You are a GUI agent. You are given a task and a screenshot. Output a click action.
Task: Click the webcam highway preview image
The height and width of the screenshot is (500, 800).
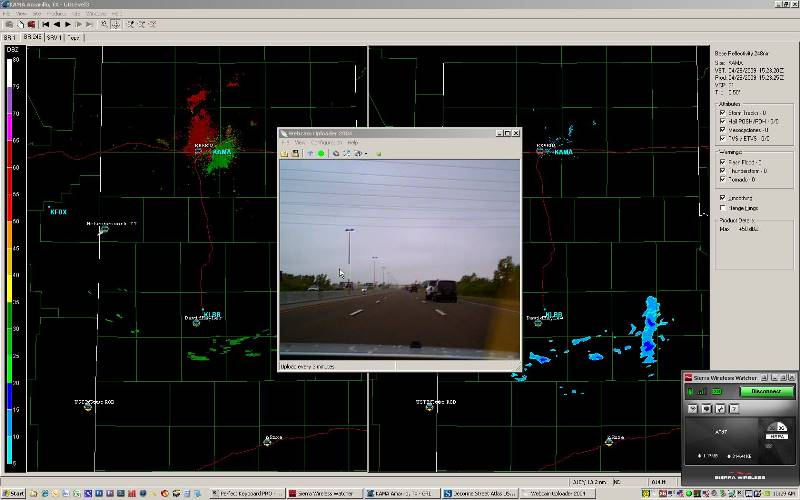pyautogui.click(x=399, y=259)
